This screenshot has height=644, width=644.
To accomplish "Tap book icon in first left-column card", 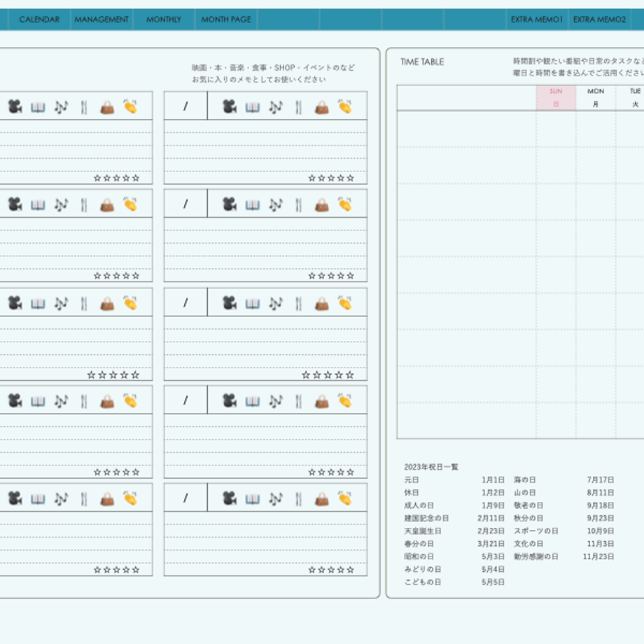I will point(38,108).
